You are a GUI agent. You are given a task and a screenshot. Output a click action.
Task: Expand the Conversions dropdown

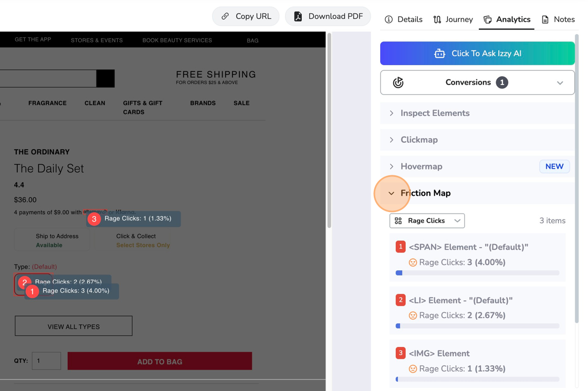(x=477, y=82)
